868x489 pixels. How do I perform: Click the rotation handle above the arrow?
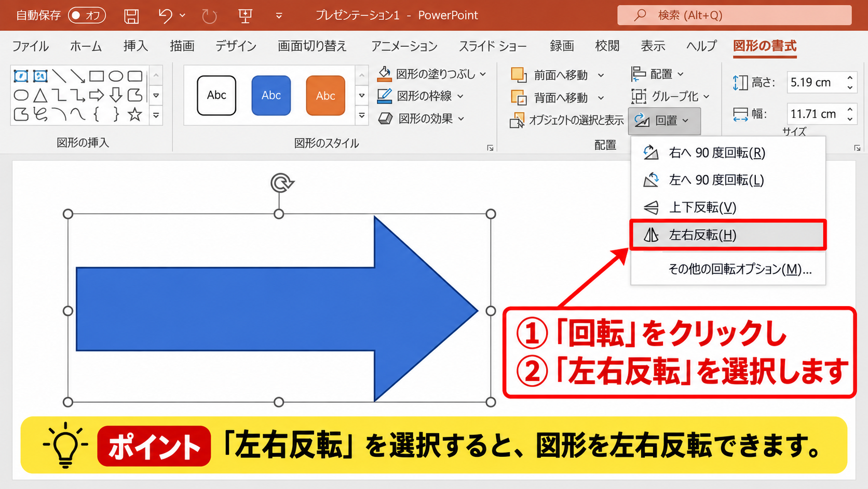click(282, 183)
